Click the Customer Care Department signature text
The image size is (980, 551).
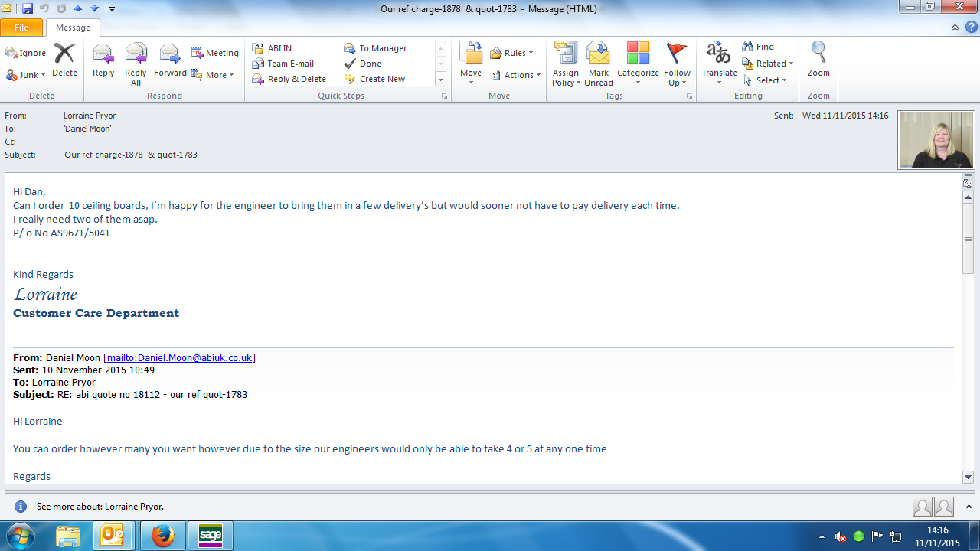pyautogui.click(x=96, y=313)
